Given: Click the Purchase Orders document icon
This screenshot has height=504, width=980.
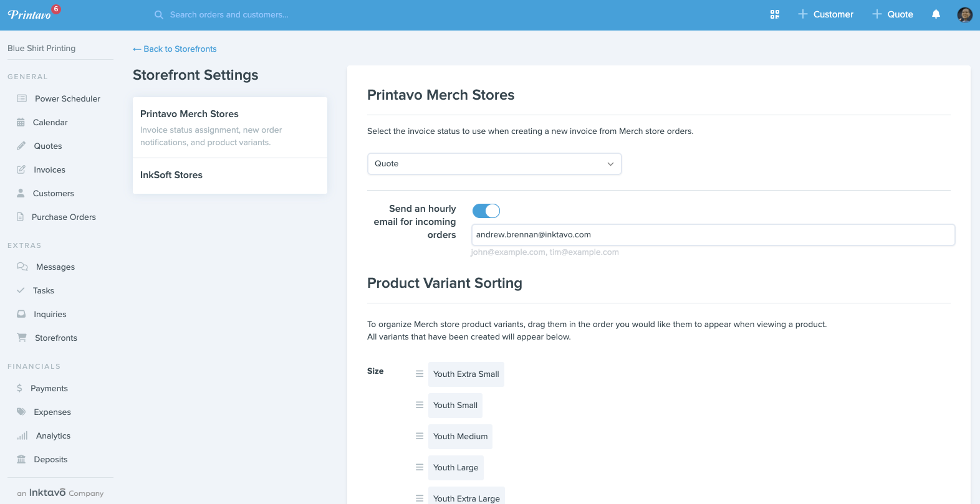Looking at the screenshot, I should [x=20, y=217].
